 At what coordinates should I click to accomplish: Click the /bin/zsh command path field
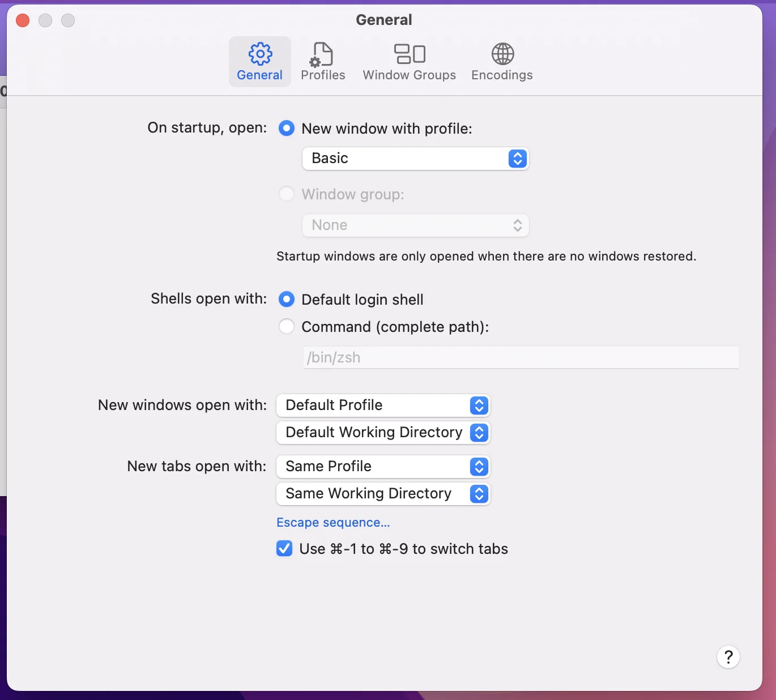click(521, 357)
